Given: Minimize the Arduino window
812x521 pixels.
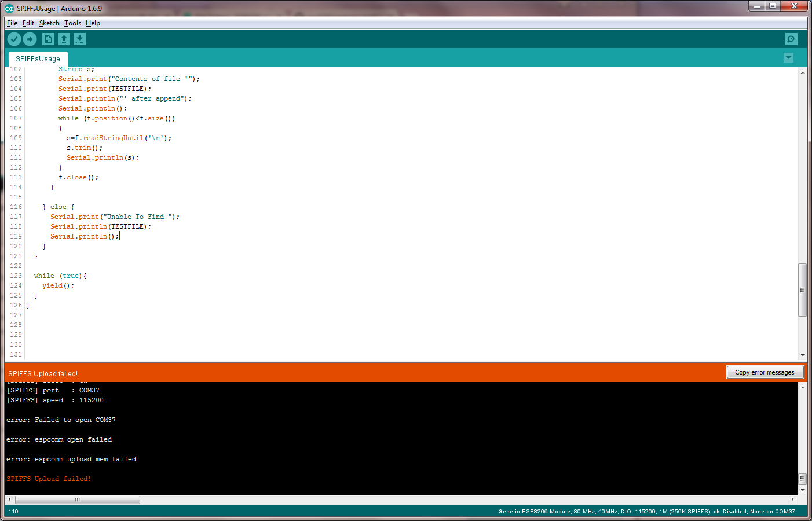Looking at the screenshot, I should click(756, 6).
